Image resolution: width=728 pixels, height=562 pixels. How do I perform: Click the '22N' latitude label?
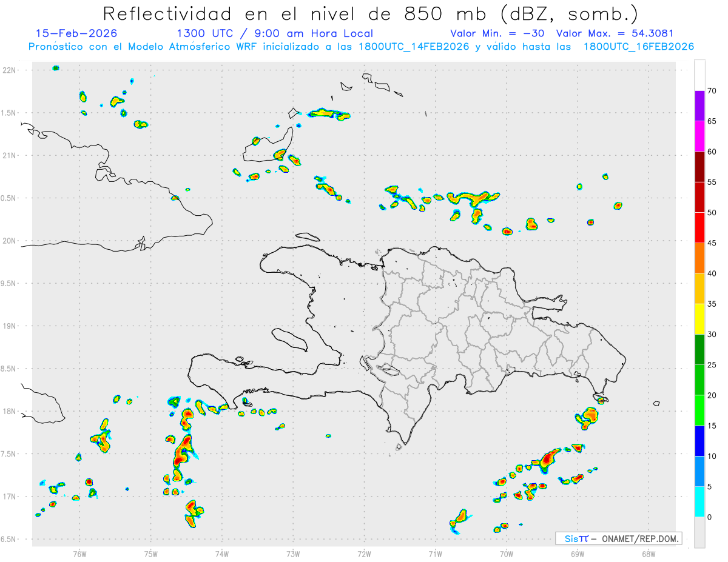tap(9, 70)
